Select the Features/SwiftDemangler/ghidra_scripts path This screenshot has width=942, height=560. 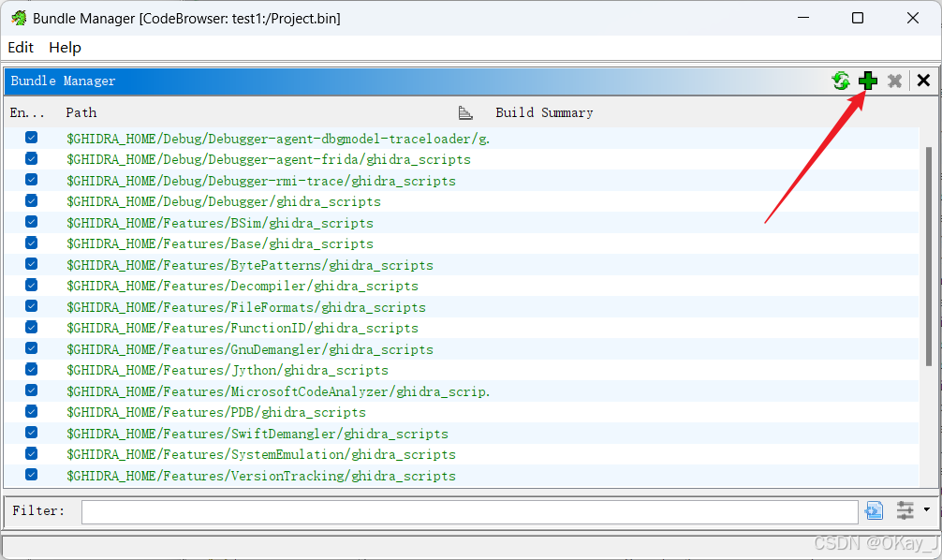tap(258, 434)
